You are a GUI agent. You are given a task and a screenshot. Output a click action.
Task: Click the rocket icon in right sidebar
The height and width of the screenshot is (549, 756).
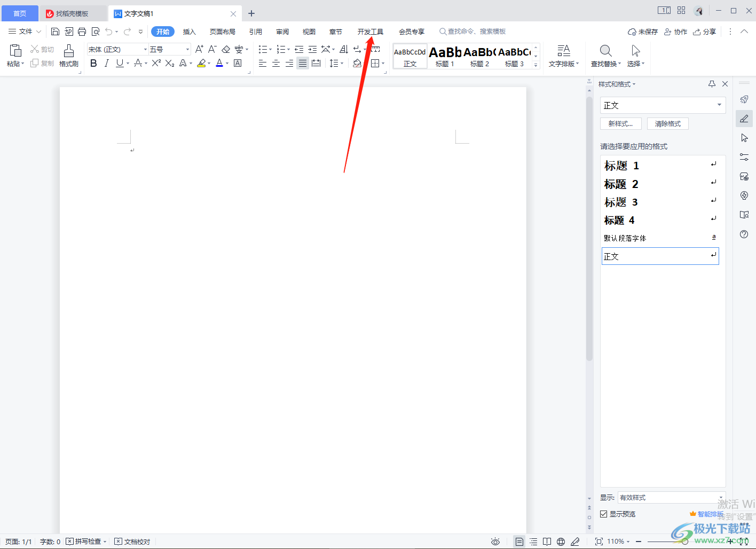pyautogui.click(x=744, y=99)
